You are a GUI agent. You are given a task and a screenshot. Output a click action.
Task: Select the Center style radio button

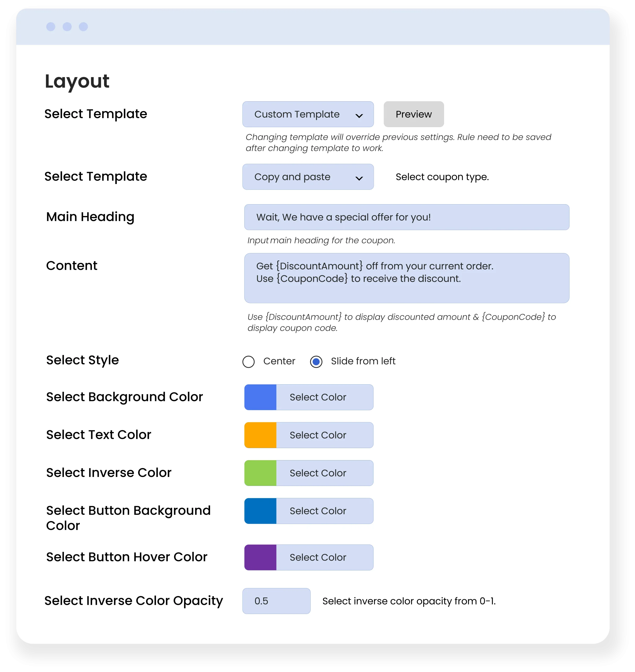point(248,362)
